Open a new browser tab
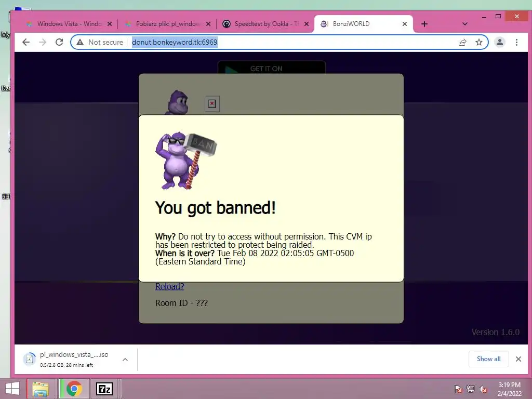 (424, 24)
